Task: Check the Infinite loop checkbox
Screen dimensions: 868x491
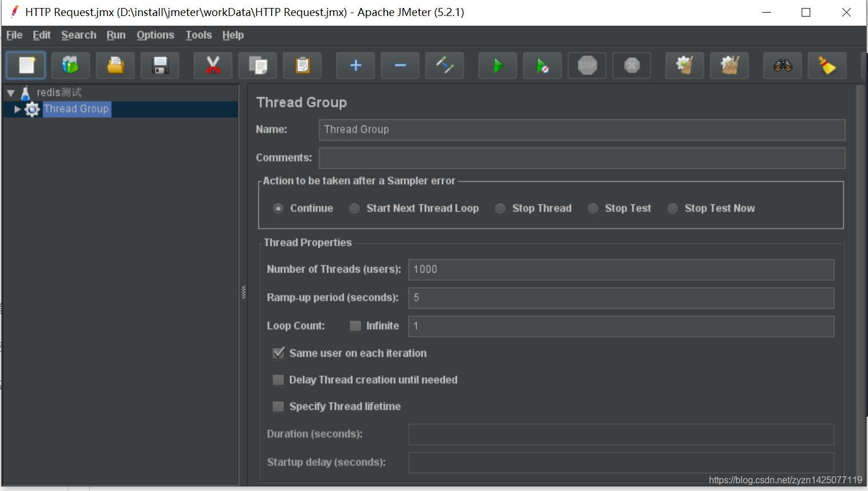Action: (x=355, y=326)
